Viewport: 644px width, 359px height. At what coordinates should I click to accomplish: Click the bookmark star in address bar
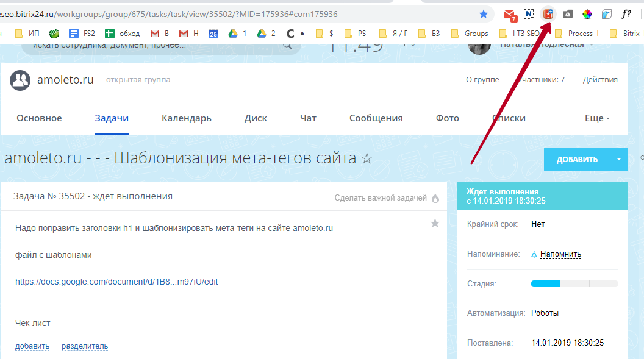(x=484, y=13)
